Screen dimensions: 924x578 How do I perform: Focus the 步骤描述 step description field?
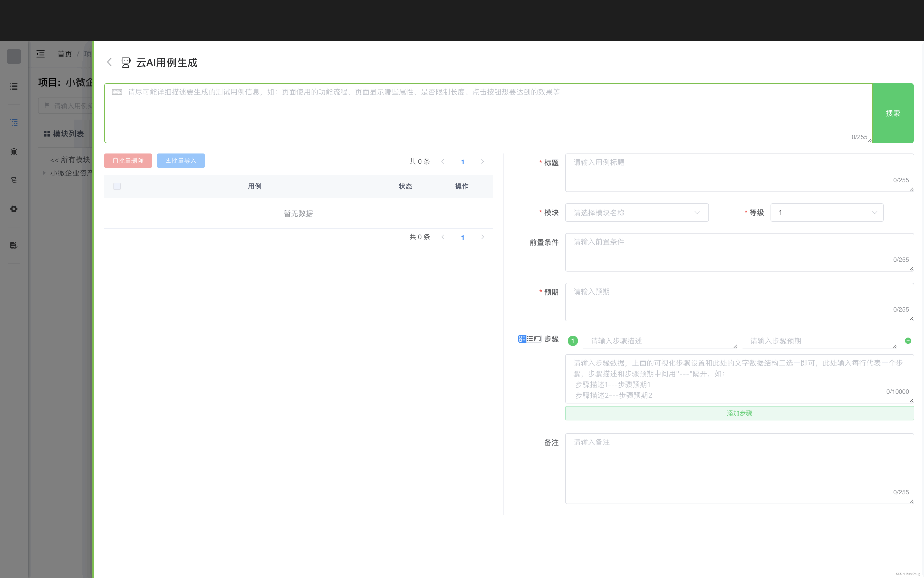660,341
